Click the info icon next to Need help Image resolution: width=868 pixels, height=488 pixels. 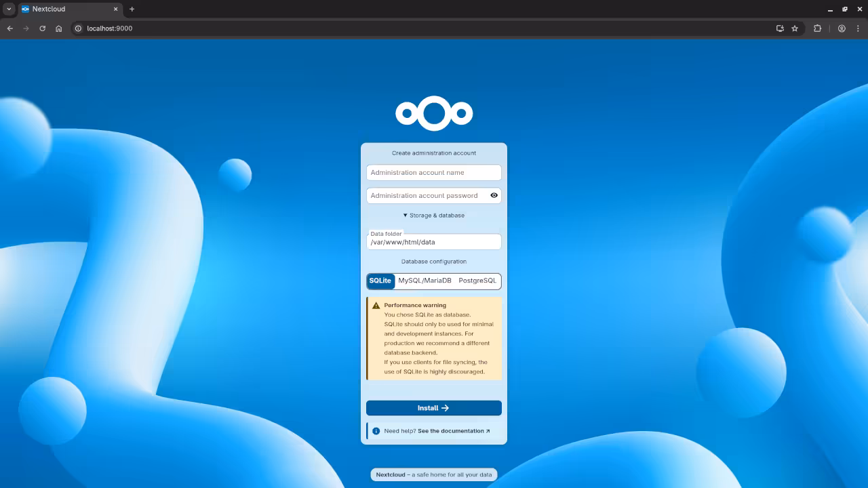(x=376, y=430)
